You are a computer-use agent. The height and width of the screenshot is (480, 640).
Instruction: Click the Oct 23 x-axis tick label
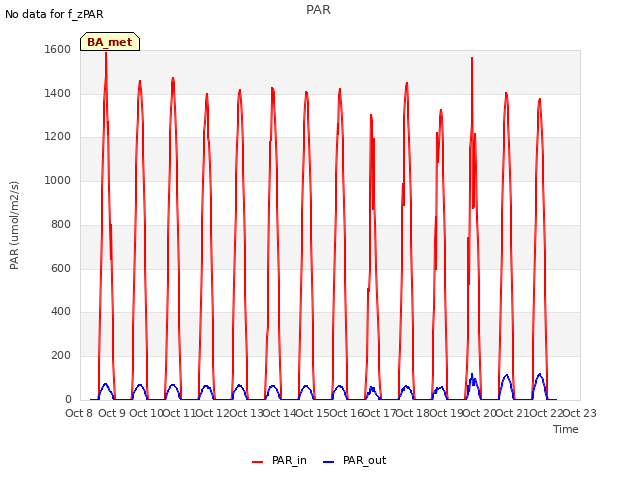[x=580, y=413]
